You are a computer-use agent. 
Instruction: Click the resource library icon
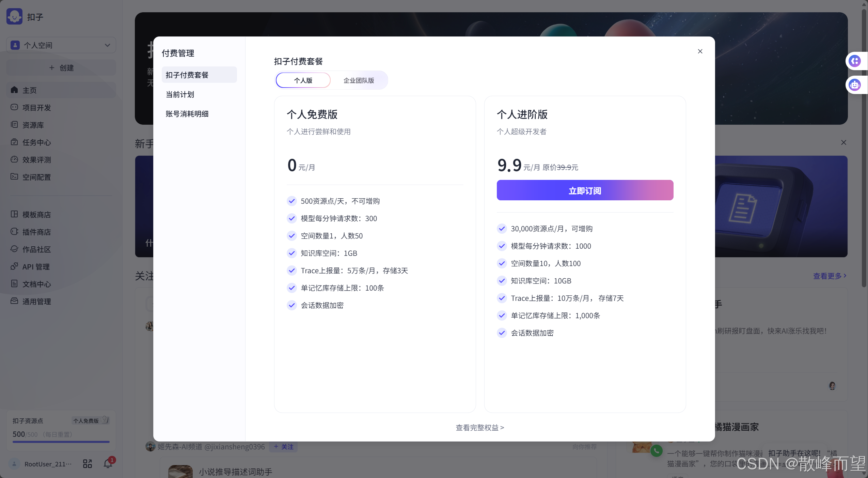click(x=14, y=125)
